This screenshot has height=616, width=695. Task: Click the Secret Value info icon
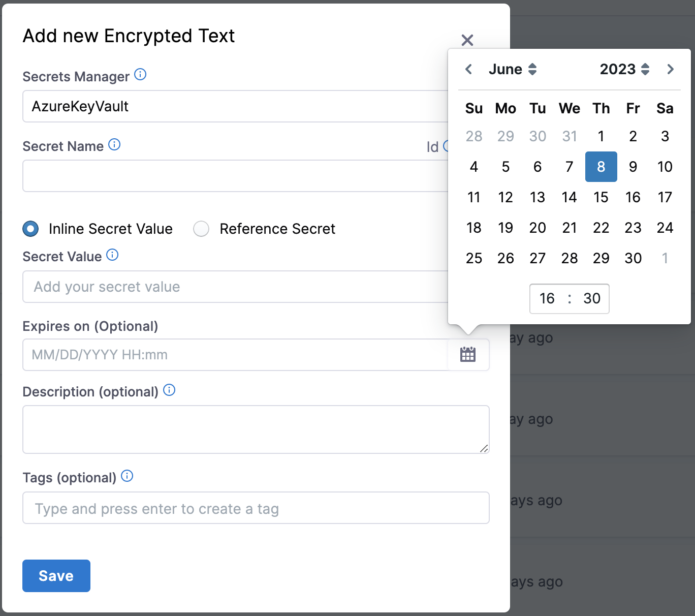(x=112, y=255)
